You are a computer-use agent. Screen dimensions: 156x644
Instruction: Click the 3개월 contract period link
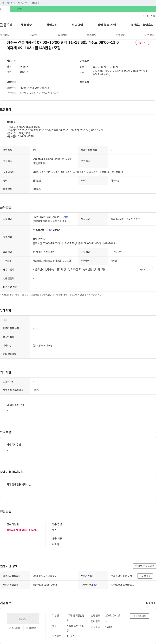tap(65, 217)
